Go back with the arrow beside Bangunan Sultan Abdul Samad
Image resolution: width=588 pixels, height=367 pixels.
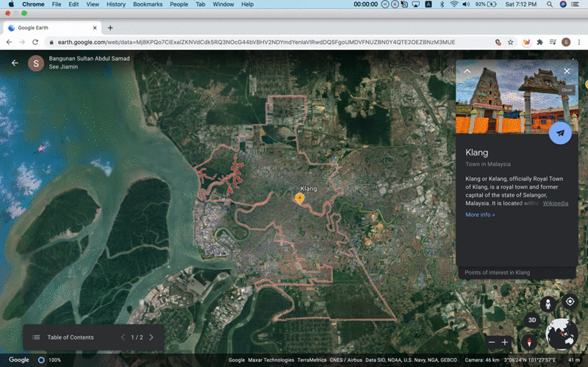[15, 63]
